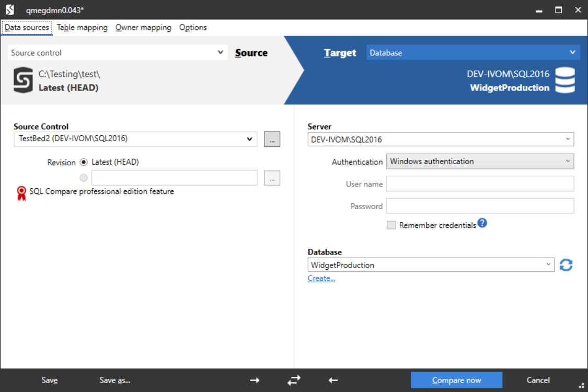The height and width of the screenshot is (392, 588).
Task: Open the Owner mapping tab
Action: pyautogui.click(x=143, y=28)
